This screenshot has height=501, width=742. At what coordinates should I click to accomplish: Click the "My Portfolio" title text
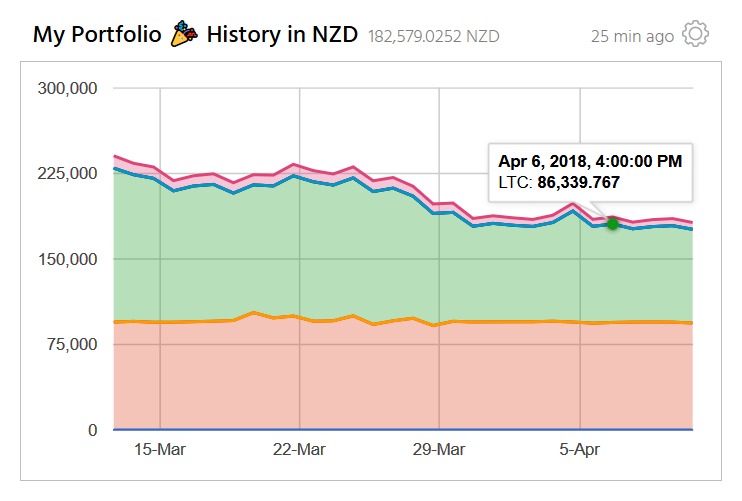(96, 35)
